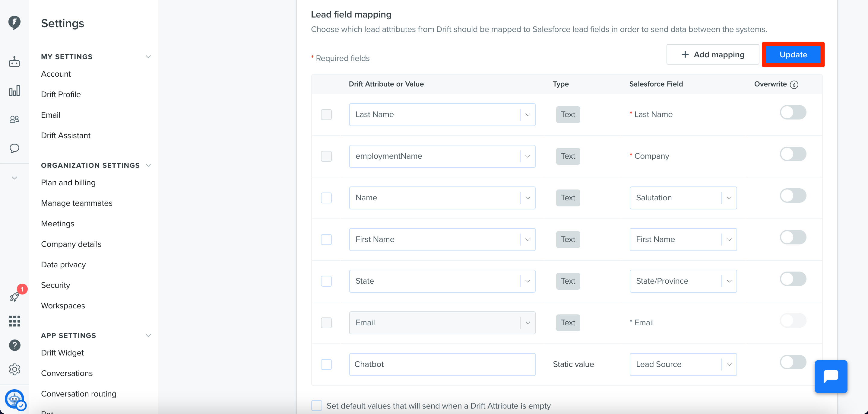This screenshot has height=414, width=868.
Task: Open the Last Name Drift attribute dropdown
Action: click(442, 114)
